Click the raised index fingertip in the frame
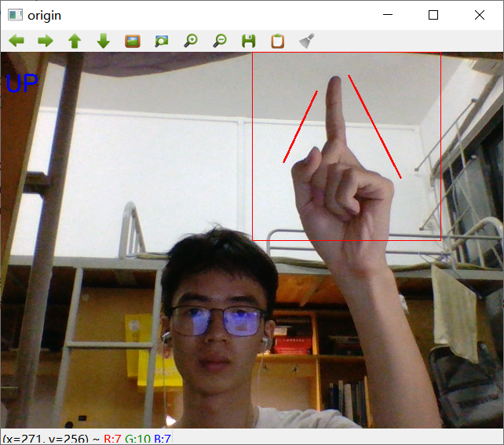Viewport: 504px width, 445px height. pyautogui.click(x=334, y=84)
